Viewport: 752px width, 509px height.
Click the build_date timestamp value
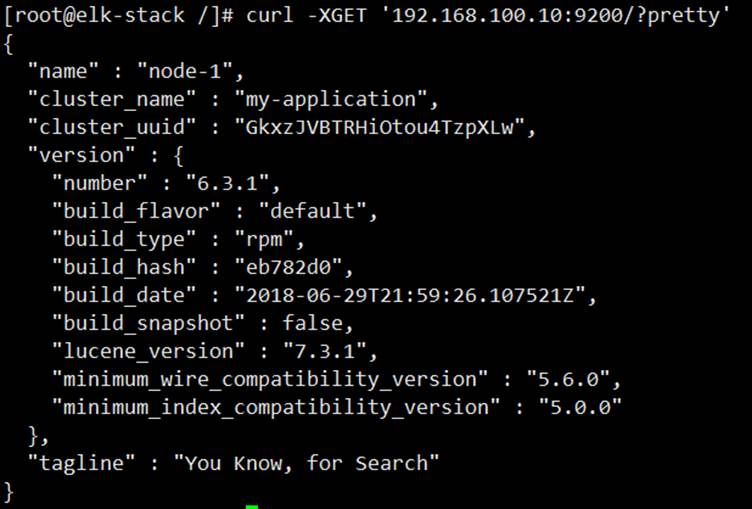click(x=410, y=295)
